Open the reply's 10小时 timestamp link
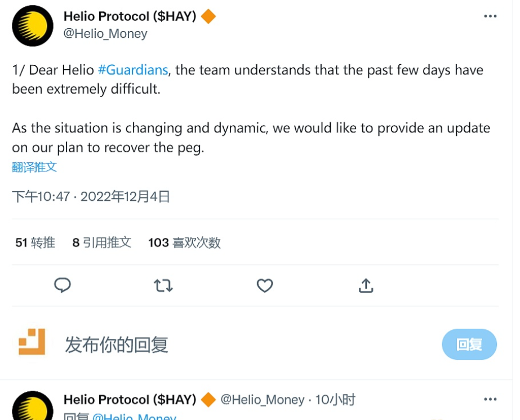520x420 pixels. pos(335,399)
